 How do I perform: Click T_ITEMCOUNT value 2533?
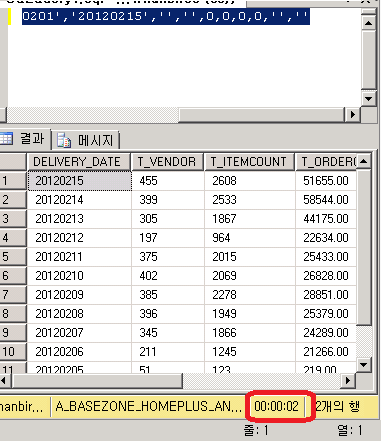click(x=250, y=200)
